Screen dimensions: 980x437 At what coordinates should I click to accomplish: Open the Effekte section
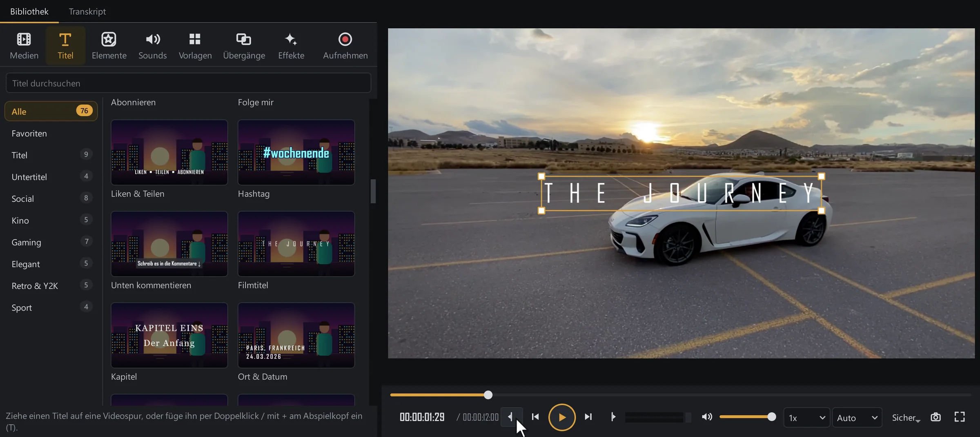[x=291, y=46]
